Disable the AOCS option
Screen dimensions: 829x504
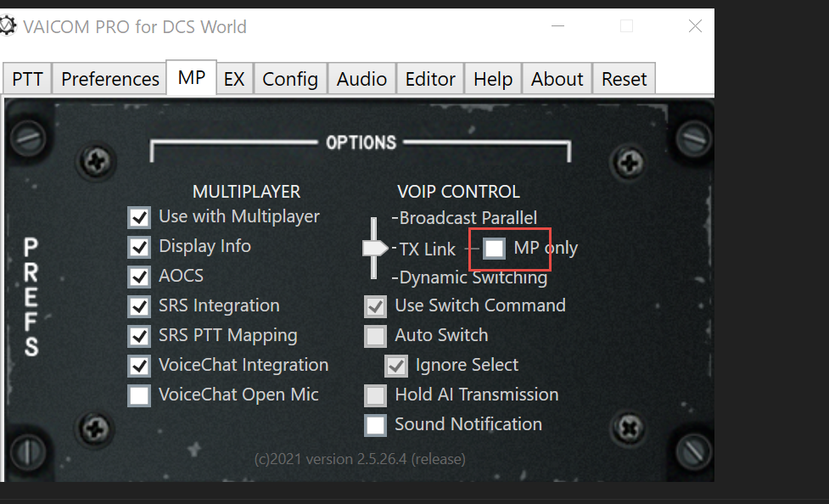(139, 277)
